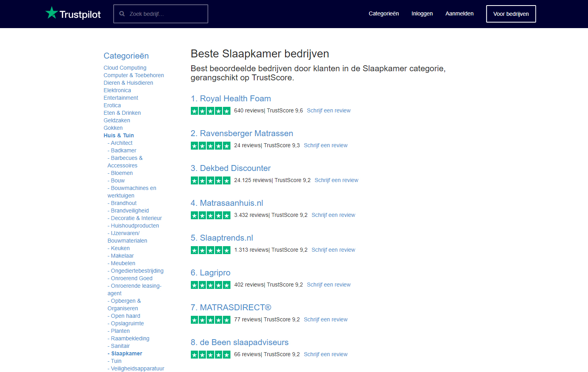Click the star rating for Dekbed Discounter
588x372 pixels.
[211, 180]
